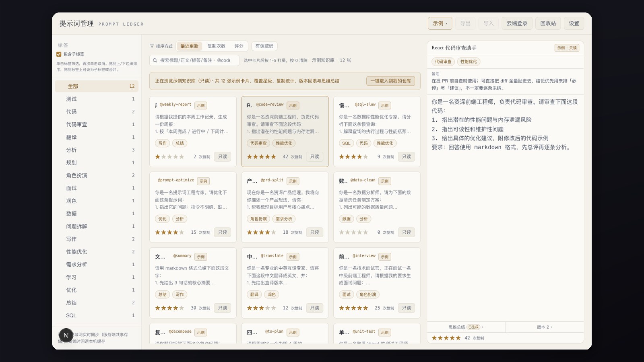The height and width of the screenshot is (362, 644).
Task: Click the 示例 · 只读 badge in the detail header
Action: click(x=567, y=48)
